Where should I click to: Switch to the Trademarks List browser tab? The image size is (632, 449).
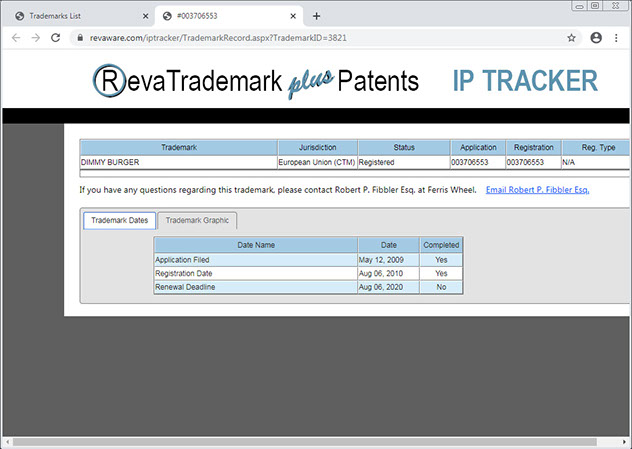(x=75, y=16)
